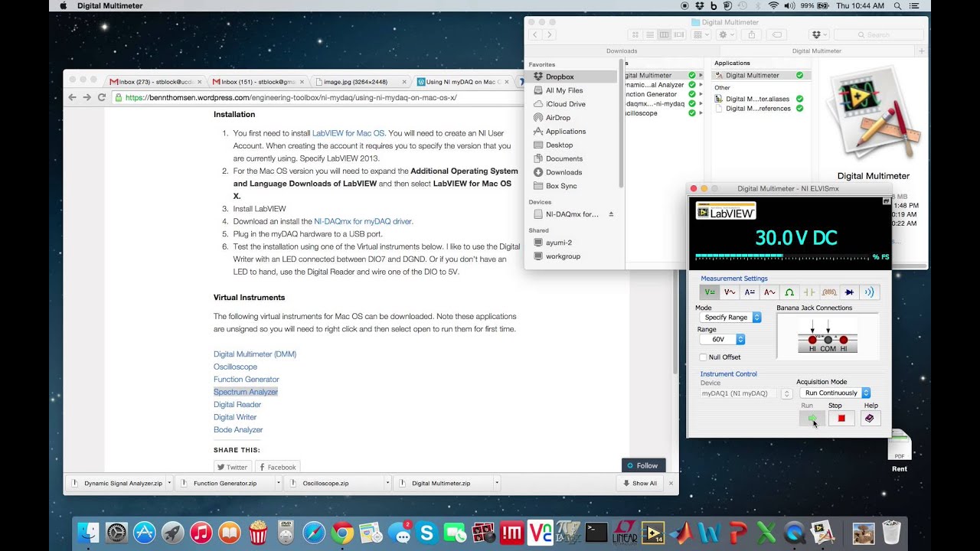Open Finder Action gear dropdown

pos(727,34)
